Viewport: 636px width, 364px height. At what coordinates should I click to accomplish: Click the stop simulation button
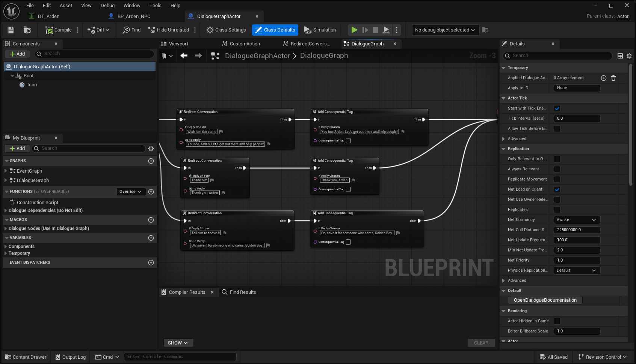coord(376,30)
